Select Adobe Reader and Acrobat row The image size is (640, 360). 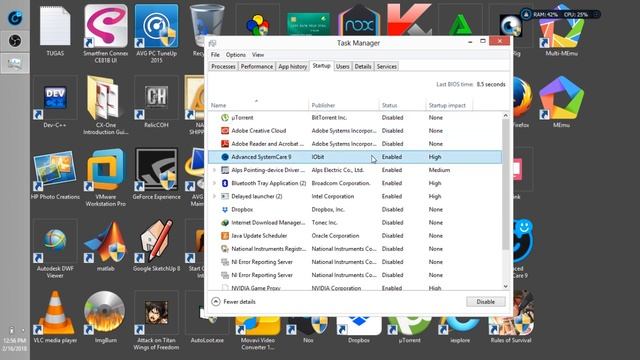point(355,144)
